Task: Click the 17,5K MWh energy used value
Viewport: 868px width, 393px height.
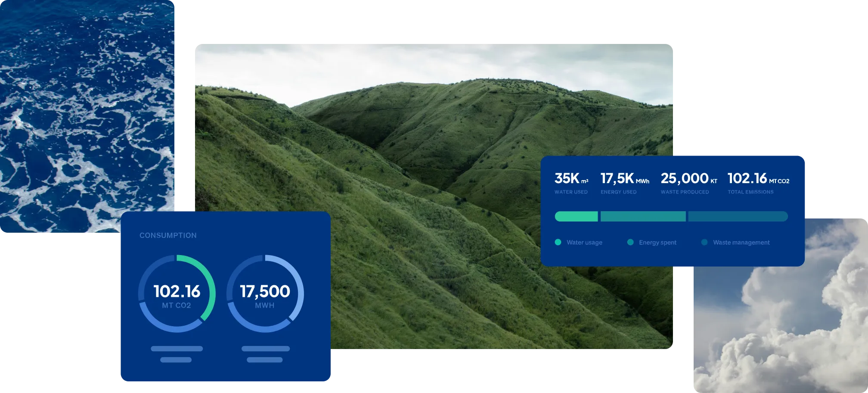Action: [625, 178]
